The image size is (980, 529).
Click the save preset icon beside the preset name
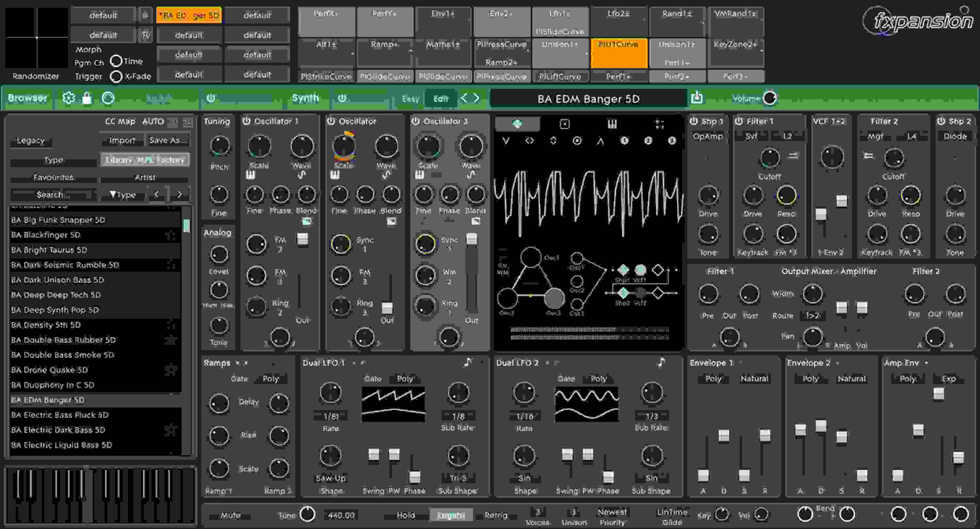696,97
